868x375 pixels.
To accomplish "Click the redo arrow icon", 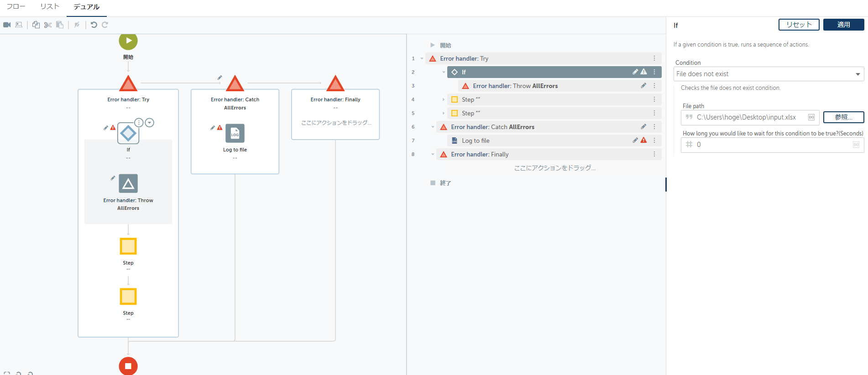I will (105, 25).
